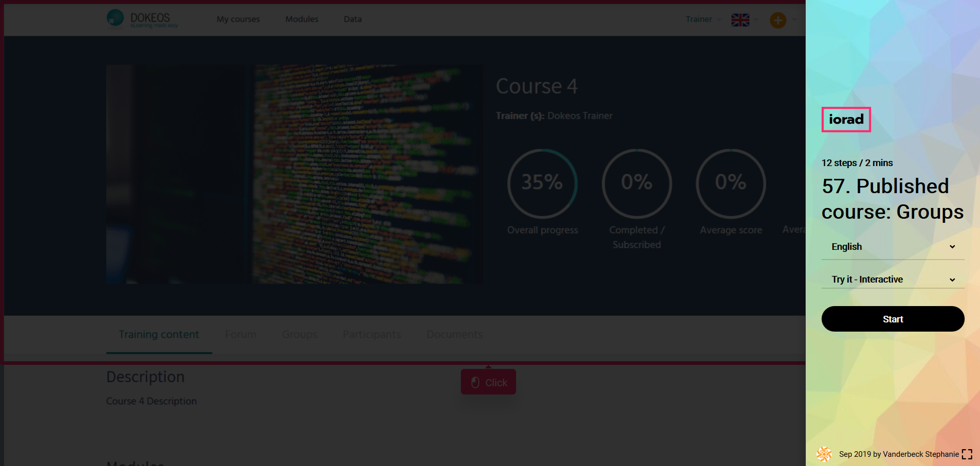Open the Modules menu item

tap(301, 19)
